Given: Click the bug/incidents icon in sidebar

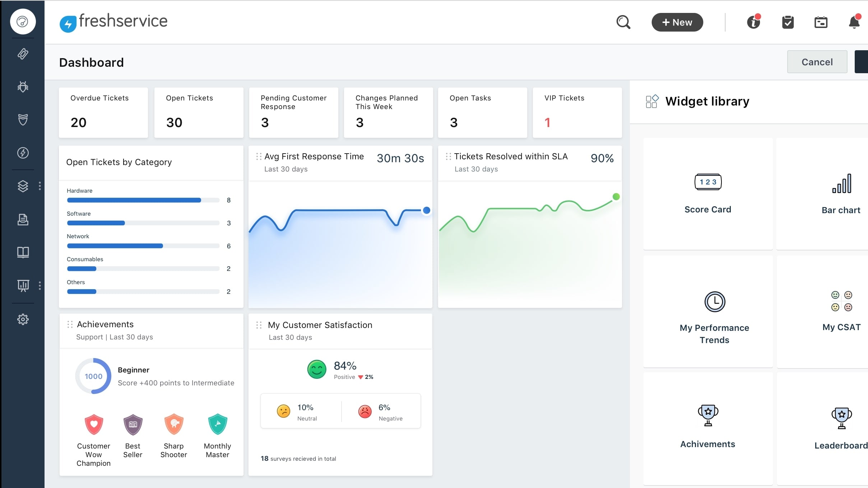Looking at the screenshot, I should pyautogui.click(x=23, y=86).
